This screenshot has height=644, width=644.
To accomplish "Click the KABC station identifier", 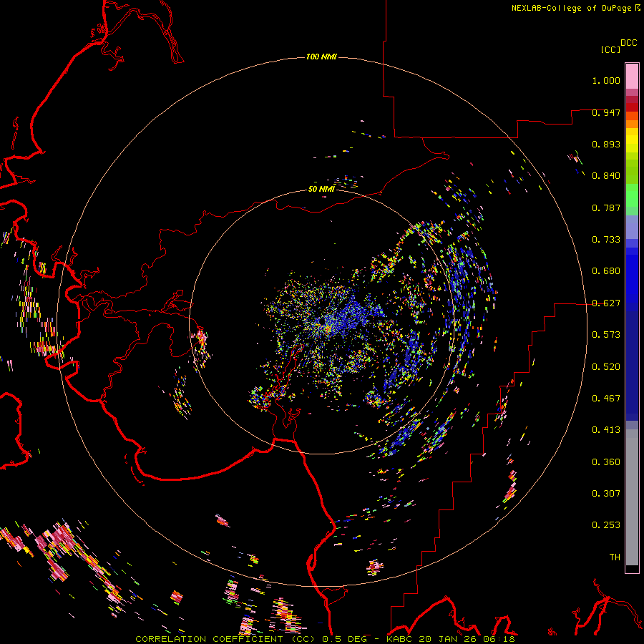I will tap(401, 639).
